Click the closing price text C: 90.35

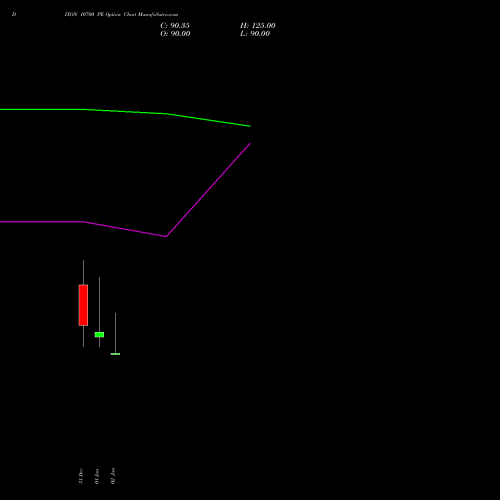[x=175, y=26]
